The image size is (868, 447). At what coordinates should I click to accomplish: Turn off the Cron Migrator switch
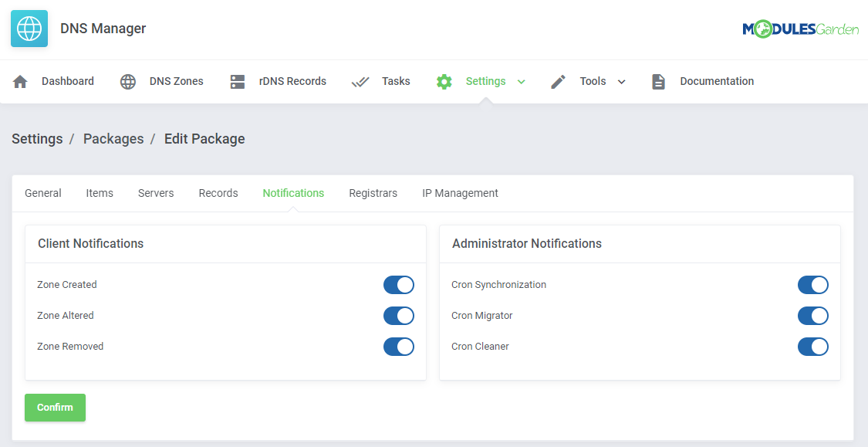click(x=812, y=316)
